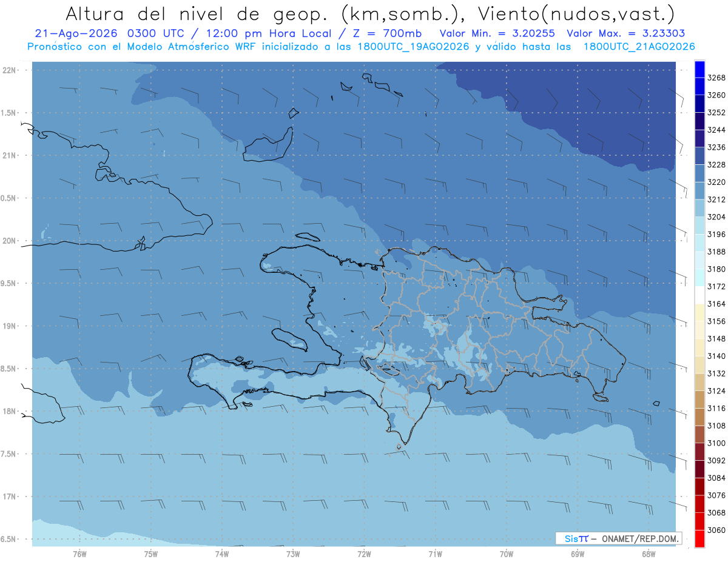Click the '3076' colorbar label

(716, 495)
